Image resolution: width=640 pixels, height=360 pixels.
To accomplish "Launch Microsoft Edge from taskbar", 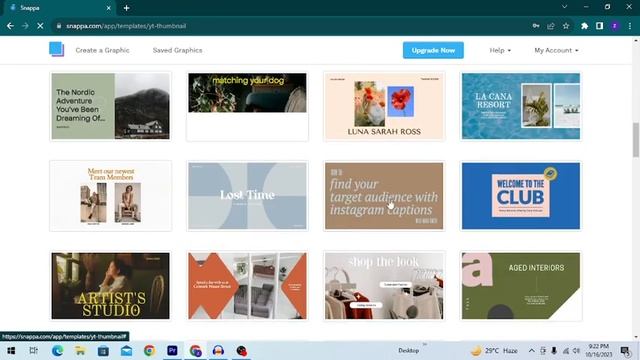I will 57,351.
